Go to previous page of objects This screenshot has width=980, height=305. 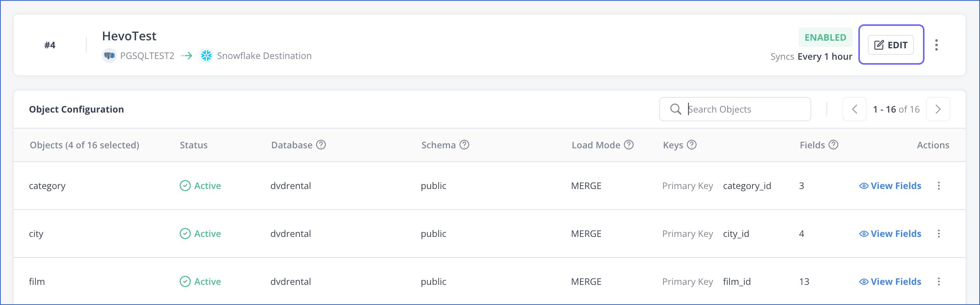coord(855,109)
